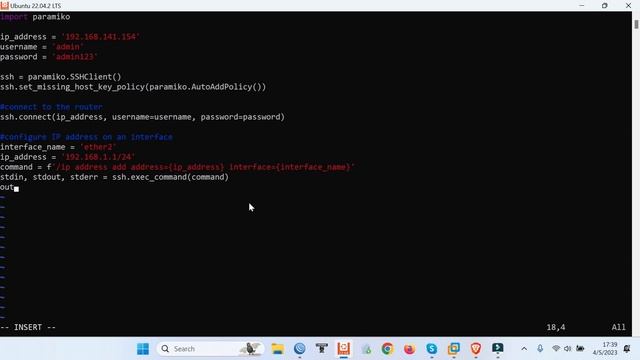Show hidden system tray icons
The height and width of the screenshot is (360, 640).
(524, 349)
